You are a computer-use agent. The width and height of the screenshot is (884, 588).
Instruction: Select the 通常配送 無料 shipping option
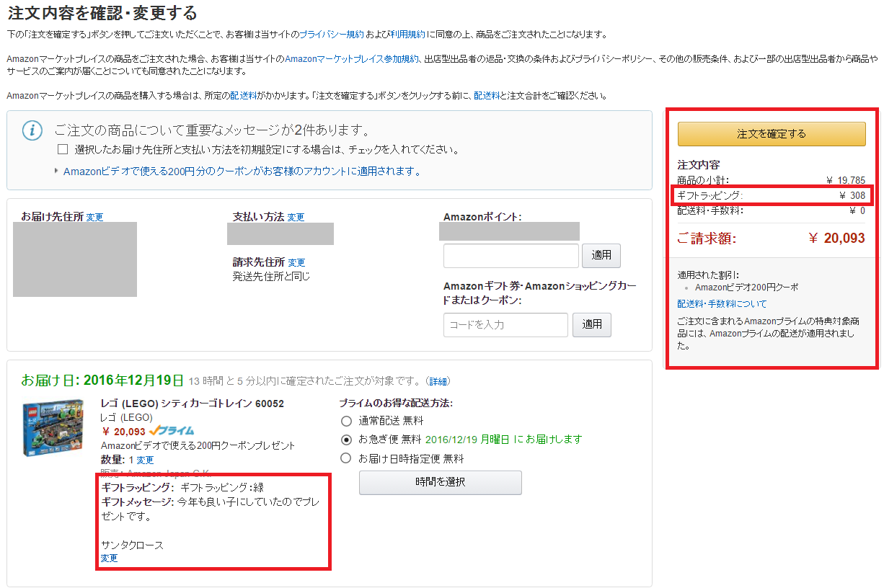pos(346,421)
